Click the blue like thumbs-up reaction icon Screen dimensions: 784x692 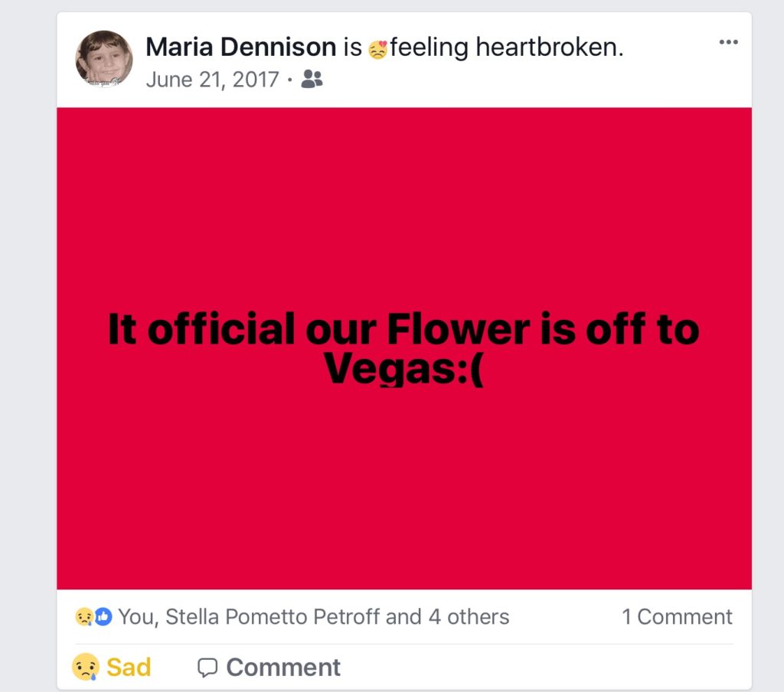click(103, 616)
